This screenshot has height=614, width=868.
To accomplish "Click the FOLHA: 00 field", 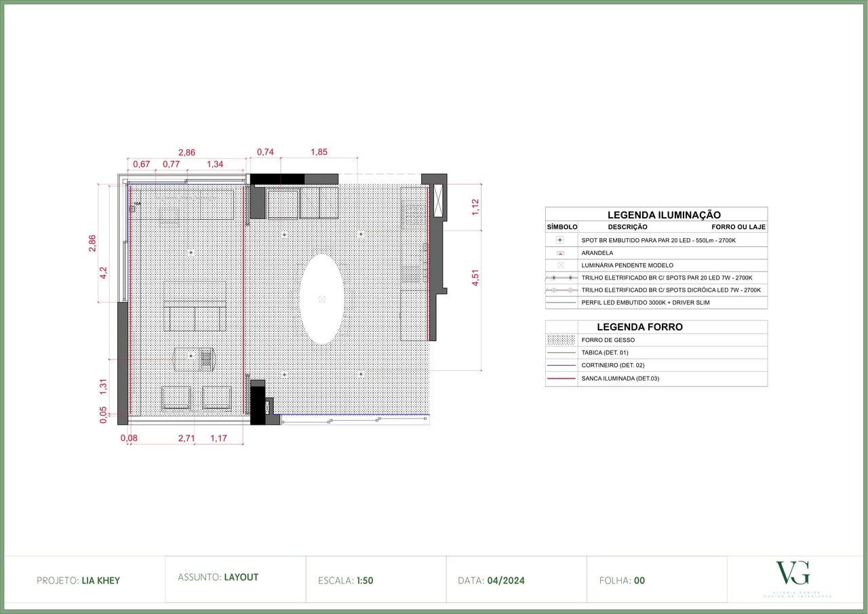I will pos(623,581).
